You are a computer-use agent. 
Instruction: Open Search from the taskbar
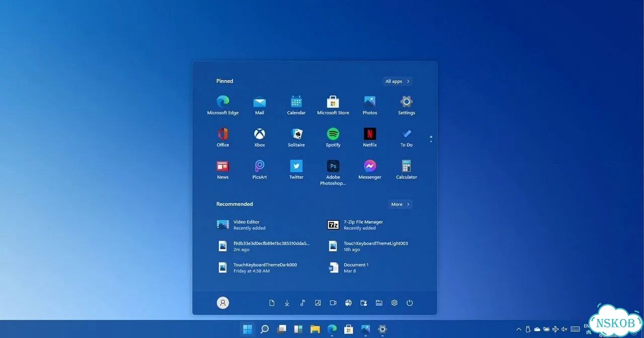coord(265,329)
